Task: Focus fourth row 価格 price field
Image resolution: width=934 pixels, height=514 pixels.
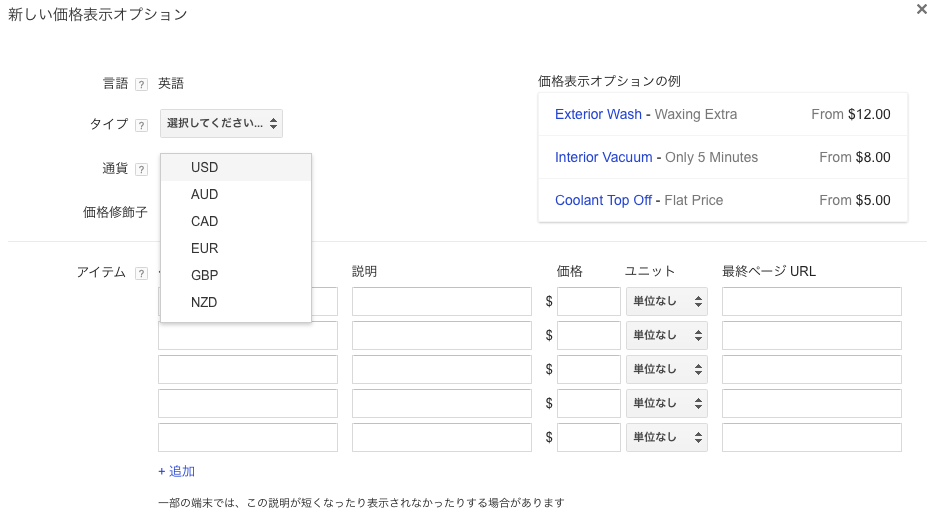Action: [589, 403]
